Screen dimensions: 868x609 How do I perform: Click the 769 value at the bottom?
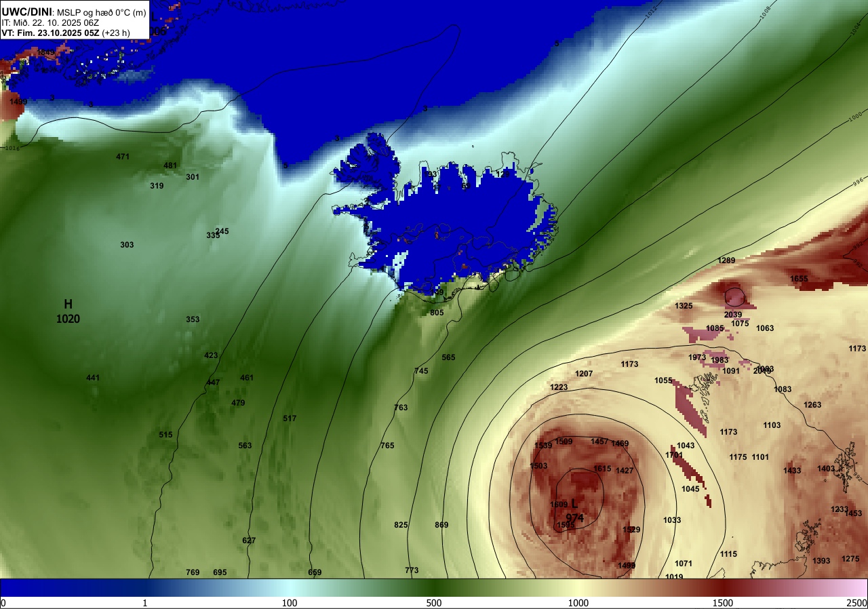pos(193,572)
